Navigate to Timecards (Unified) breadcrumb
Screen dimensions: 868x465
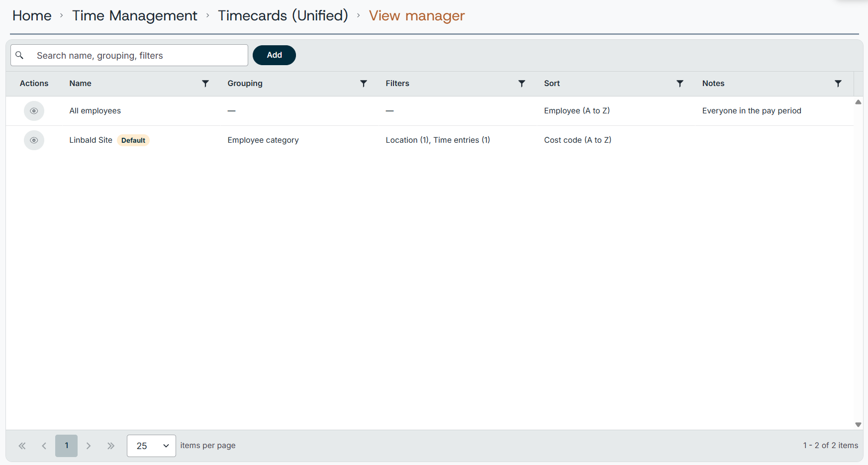tap(283, 15)
